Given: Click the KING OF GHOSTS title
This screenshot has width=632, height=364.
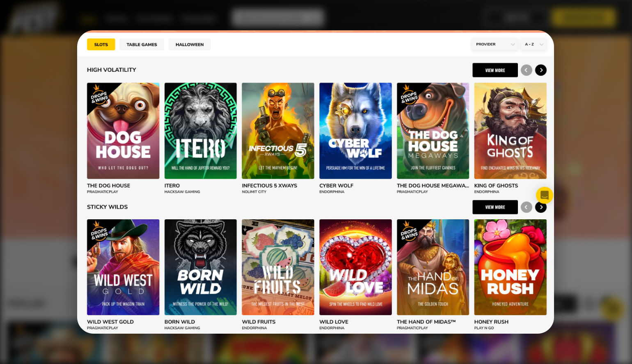Looking at the screenshot, I should (x=496, y=186).
